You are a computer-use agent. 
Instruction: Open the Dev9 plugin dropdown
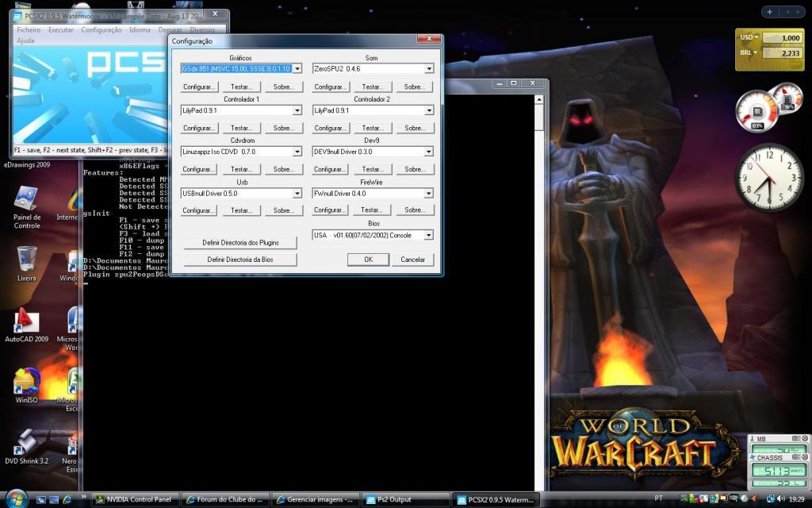point(429,152)
